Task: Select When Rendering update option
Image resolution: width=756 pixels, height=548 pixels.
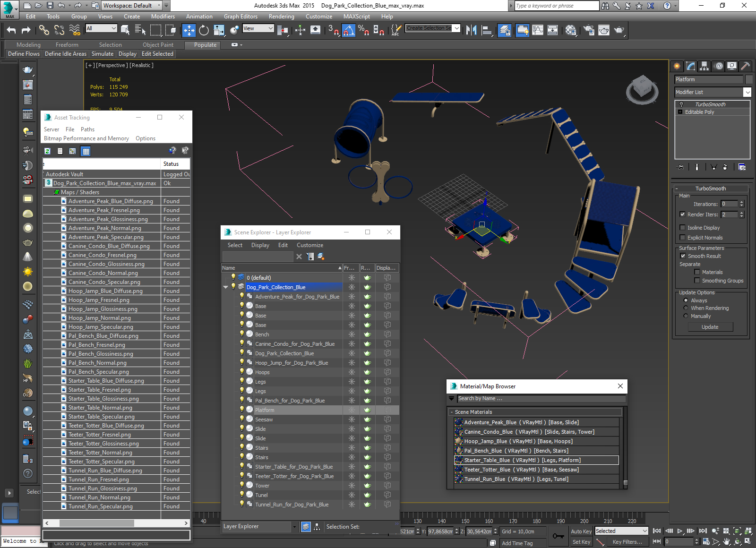Action: coord(686,308)
